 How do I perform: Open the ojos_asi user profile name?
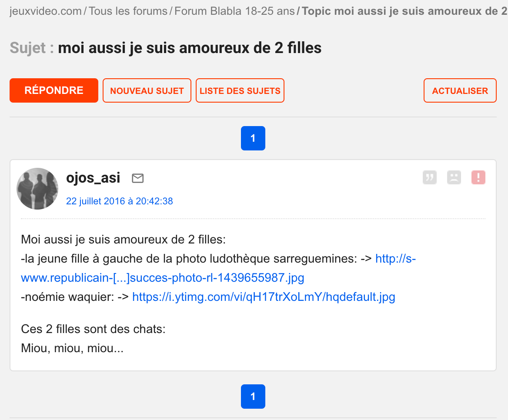pyautogui.click(x=93, y=178)
